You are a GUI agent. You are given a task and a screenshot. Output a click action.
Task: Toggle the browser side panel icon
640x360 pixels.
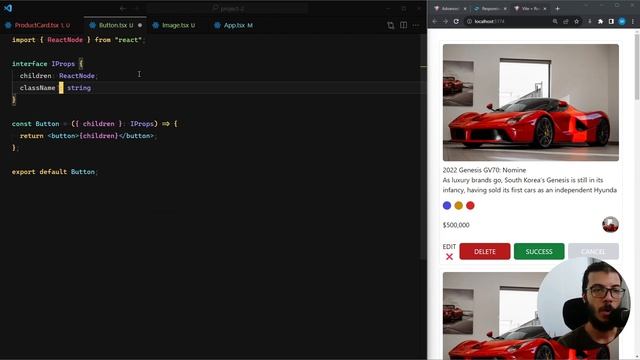[611, 21]
